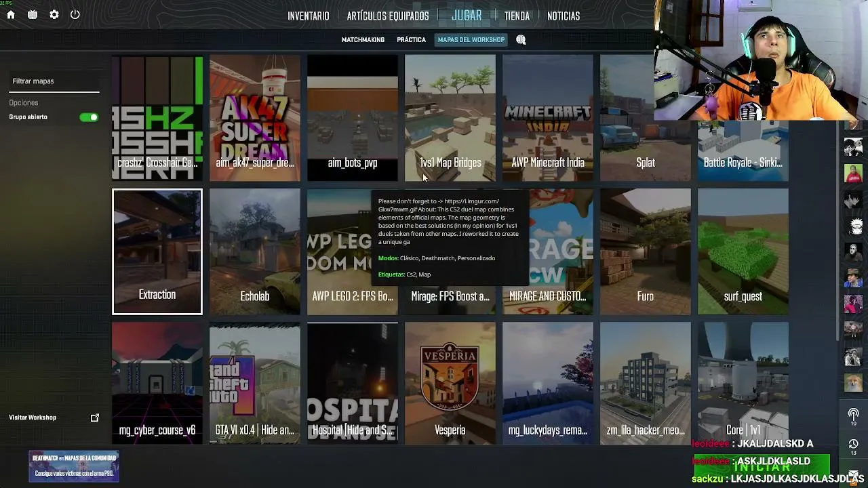Pick the AWP Minecraft India map
This screenshot has height=488, width=868.
click(x=548, y=119)
